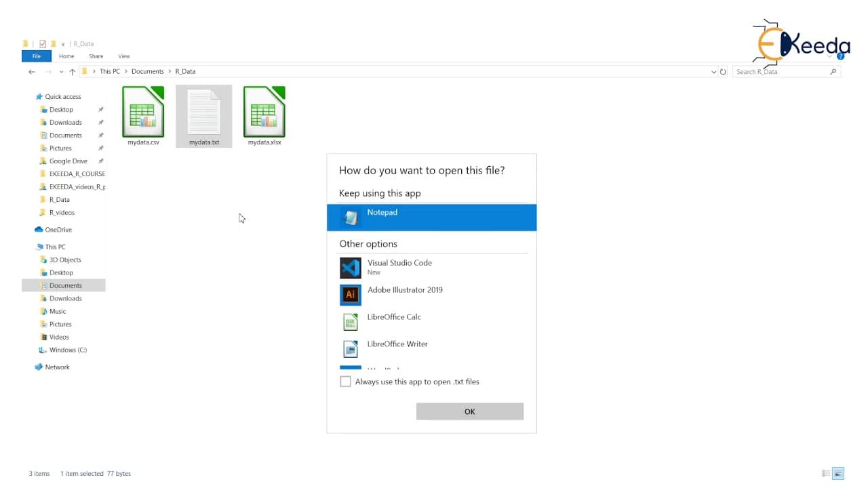Pick Adobe Illustrator 2019 in the app list
Image resolution: width=868 pixels, height=488 pixels.
[431, 295]
